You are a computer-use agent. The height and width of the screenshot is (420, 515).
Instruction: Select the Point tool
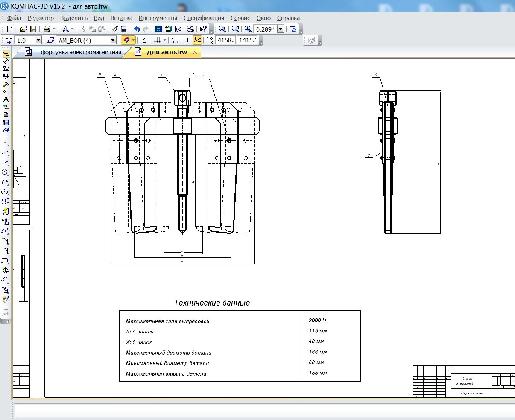point(6,143)
